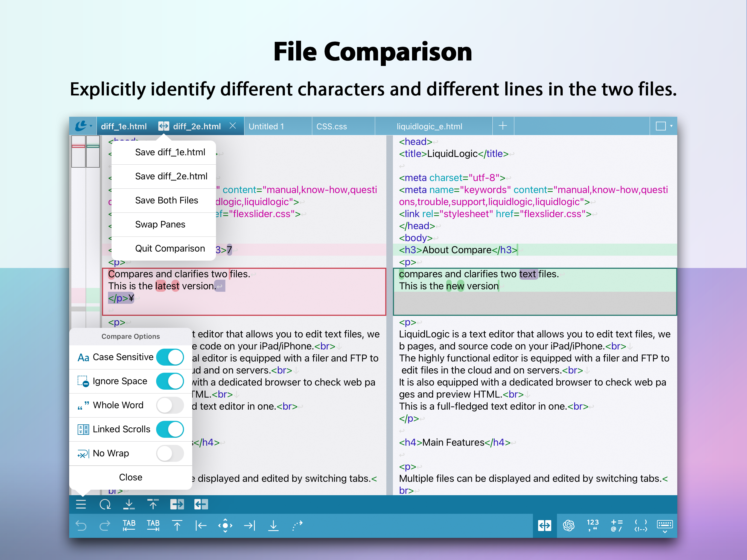
Task: Move cursor to top of document icon
Action: click(x=177, y=525)
